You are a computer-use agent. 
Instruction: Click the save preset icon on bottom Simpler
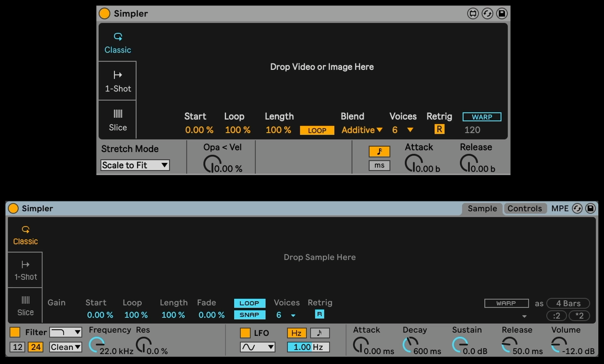590,208
